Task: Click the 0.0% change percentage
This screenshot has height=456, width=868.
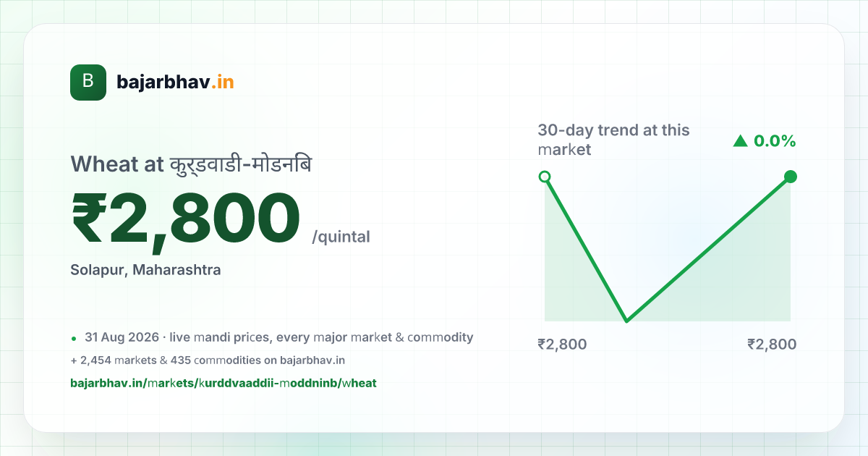Action: coord(775,141)
